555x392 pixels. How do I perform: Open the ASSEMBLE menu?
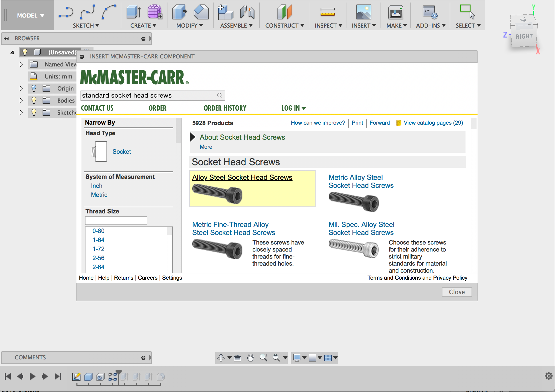[236, 25]
